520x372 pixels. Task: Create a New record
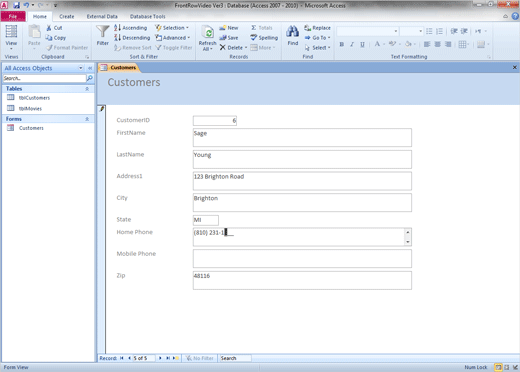(229, 28)
